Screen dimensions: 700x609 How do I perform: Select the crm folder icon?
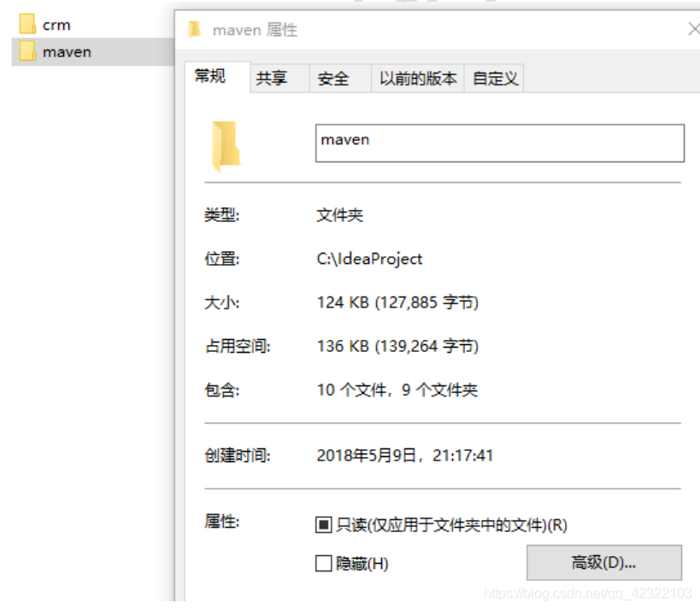pos(27,24)
